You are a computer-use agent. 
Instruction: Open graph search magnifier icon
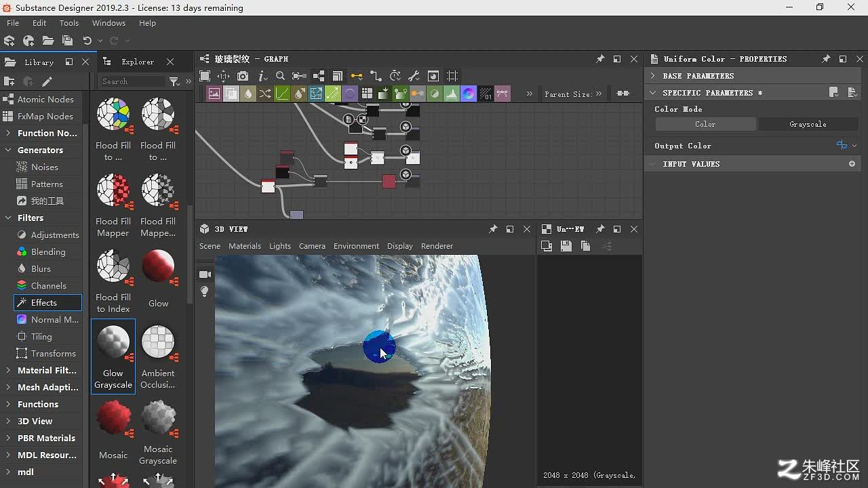click(280, 76)
